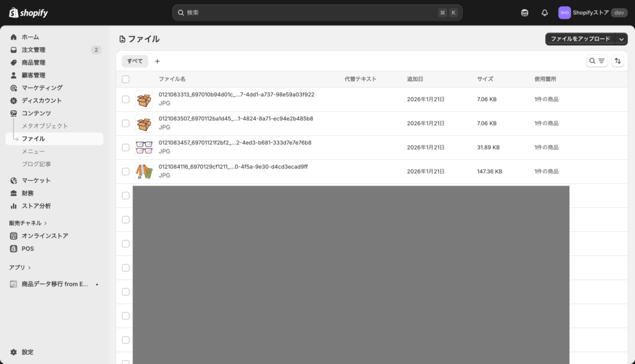Check the box for file 0121084116_6970129cf1211
Image resolution: width=635 pixels, height=364 pixels.
[x=126, y=171]
